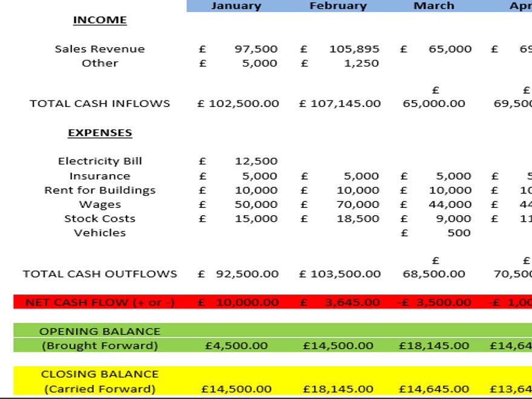Select the OPENING BALANCE label
532x399 pixels.
tap(100, 331)
